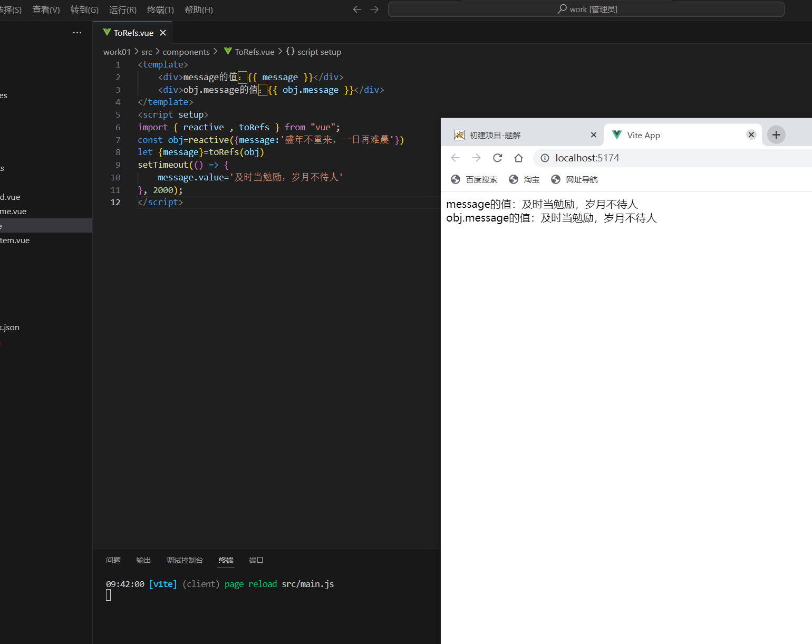Open the 帮助(H) menu

coord(199,9)
